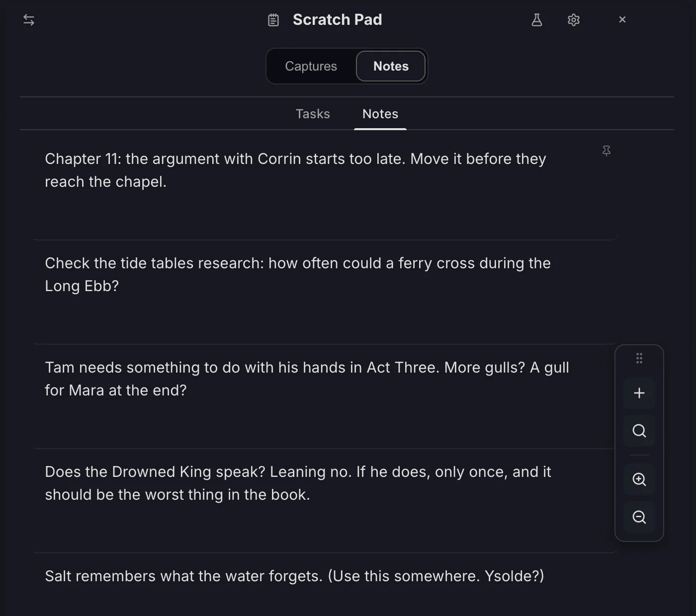
Task: Add a new note with the plus button
Action: point(639,393)
